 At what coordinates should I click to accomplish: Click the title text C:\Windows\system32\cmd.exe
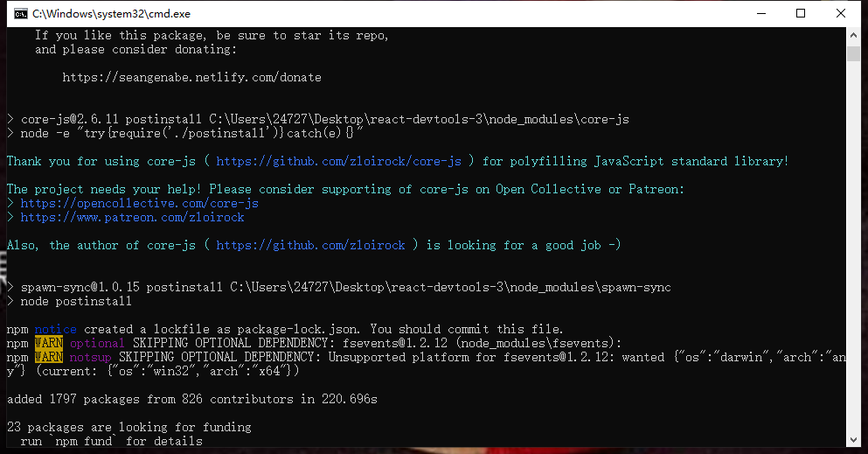[x=111, y=14]
